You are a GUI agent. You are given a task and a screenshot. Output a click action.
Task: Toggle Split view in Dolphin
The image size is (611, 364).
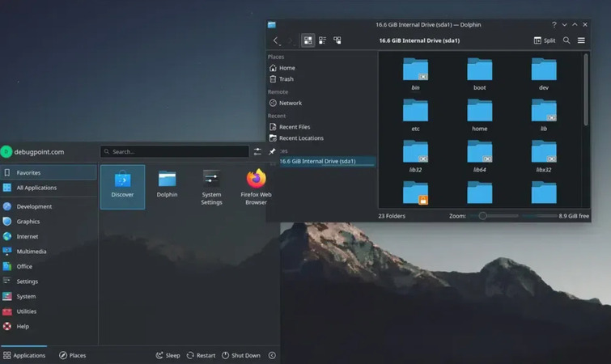[x=545, y=40]
